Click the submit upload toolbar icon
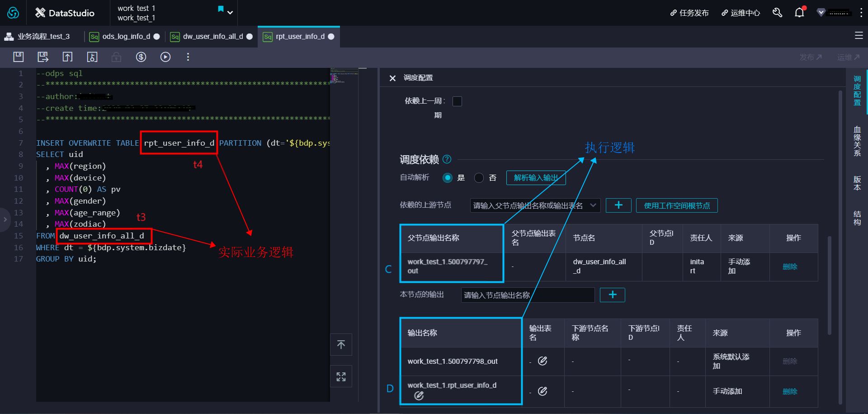This screenshot has height=414, width=868. [x=67, y=57]
